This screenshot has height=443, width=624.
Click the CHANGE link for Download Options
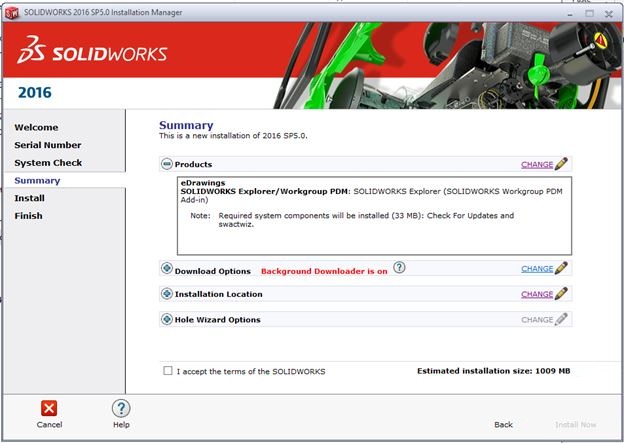pos(537,269)
